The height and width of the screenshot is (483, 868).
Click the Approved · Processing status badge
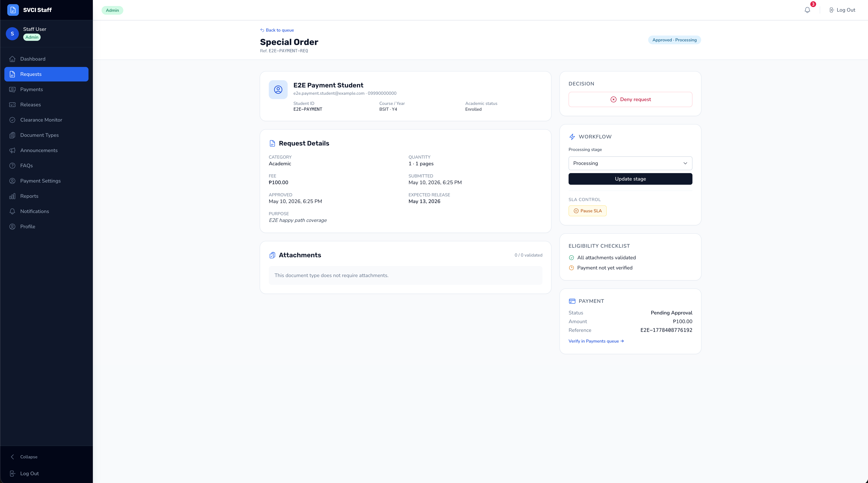[x=674, y=40]
